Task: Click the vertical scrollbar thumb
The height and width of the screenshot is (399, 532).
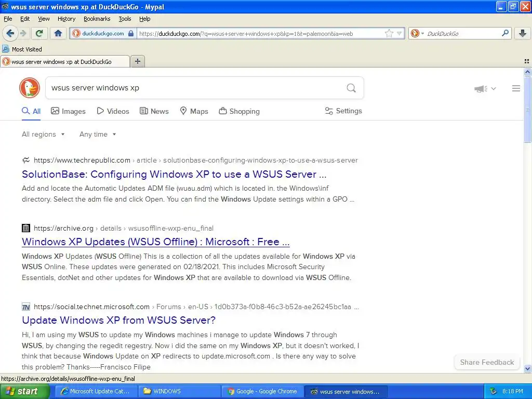Action: coord(527,109)
